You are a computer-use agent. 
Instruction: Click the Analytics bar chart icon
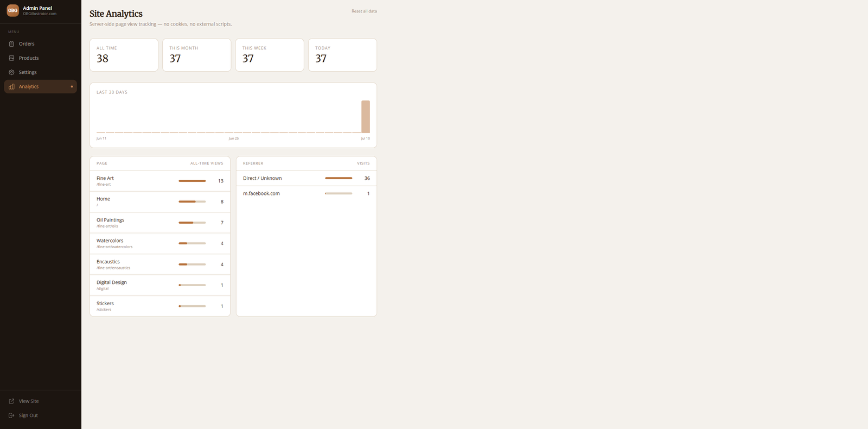click(11, 87)
